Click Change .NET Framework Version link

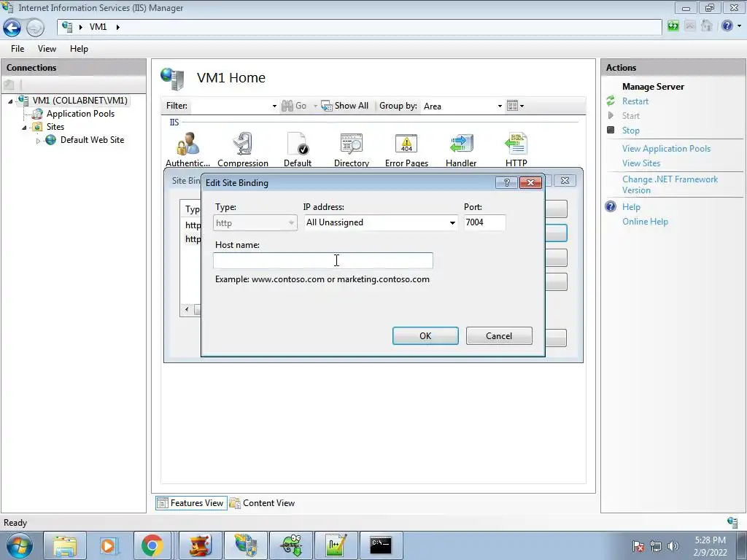[670, 184]
